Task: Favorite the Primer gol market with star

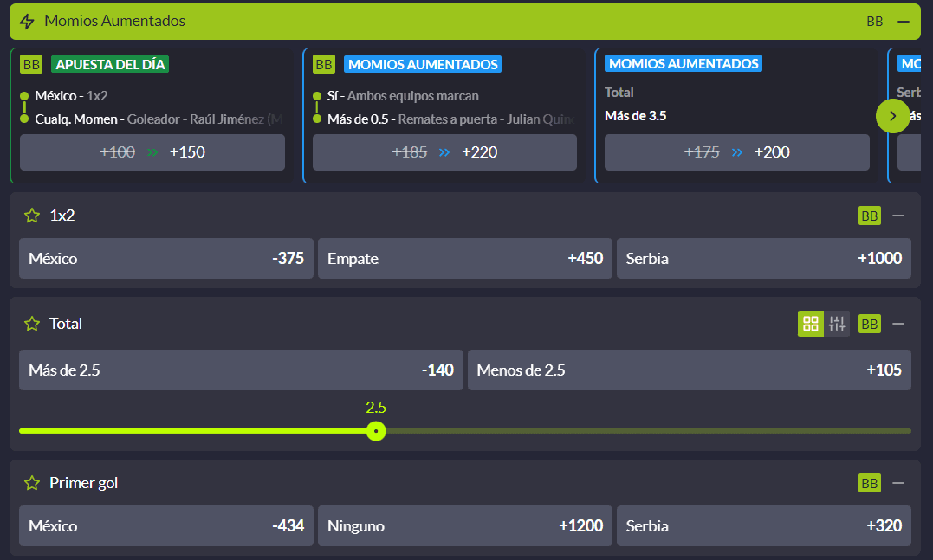Action: 32,483
